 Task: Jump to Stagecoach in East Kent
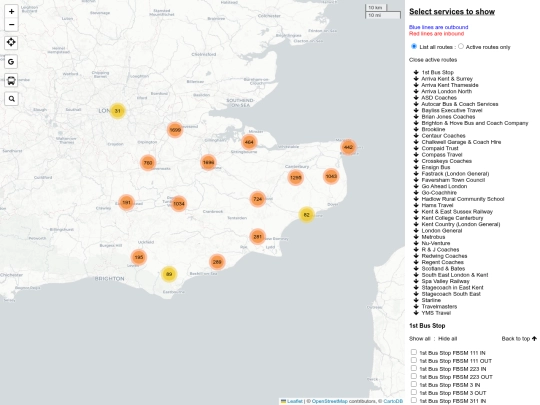pos(452,288)
